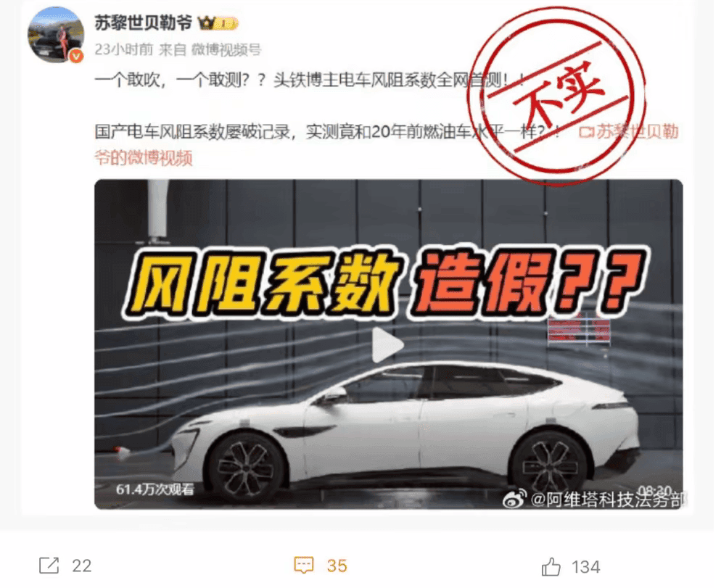
Task: Open the comments icon
Action: click(303, 566)
